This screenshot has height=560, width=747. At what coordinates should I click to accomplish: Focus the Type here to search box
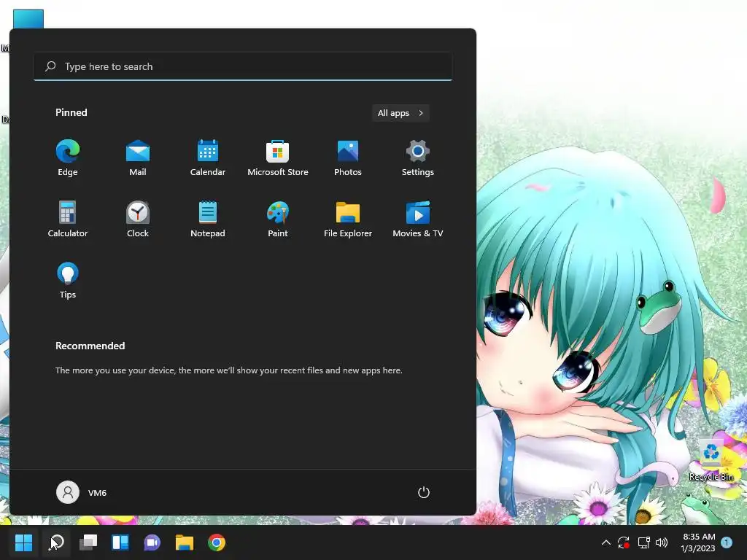(243, 66)
